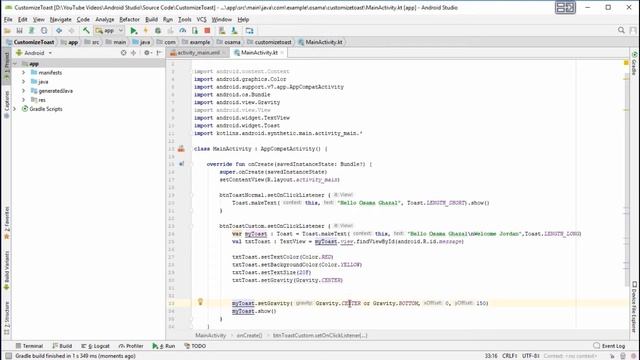This screenshot has height=360, width=640.
Task: Select Gradle Scripts in project tree
Action: click(46, 109)
